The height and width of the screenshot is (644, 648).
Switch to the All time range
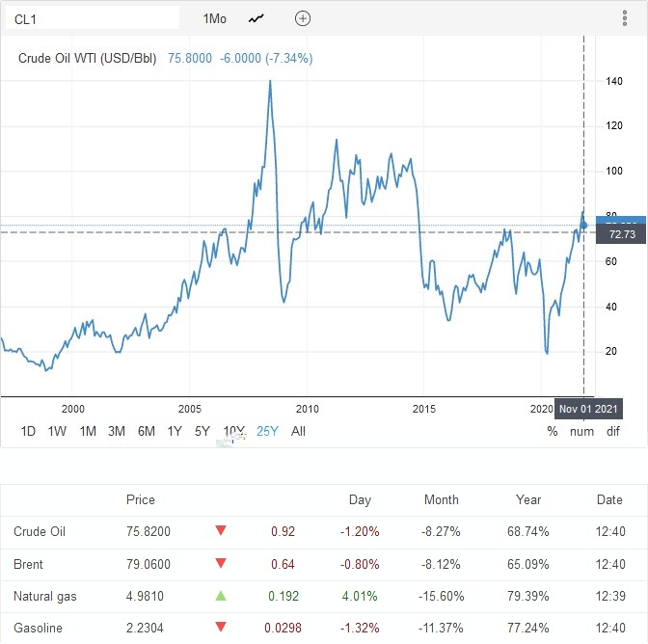click(298, 431)
